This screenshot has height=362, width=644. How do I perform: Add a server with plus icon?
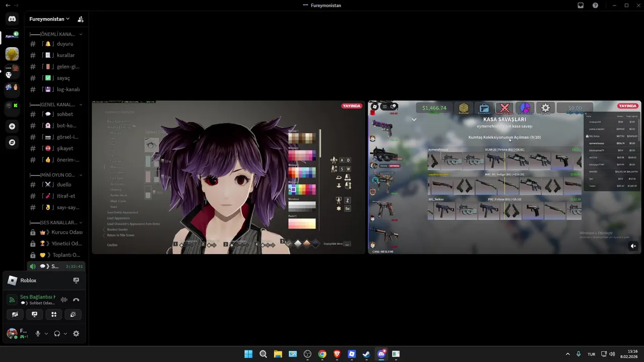tap(12, 126)
